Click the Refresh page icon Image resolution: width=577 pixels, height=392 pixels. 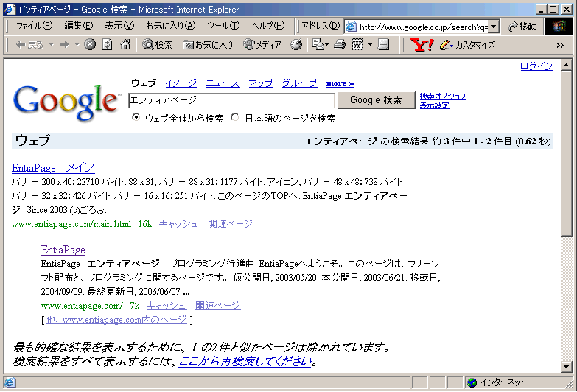pyautogui.click(x=108, y=45)
